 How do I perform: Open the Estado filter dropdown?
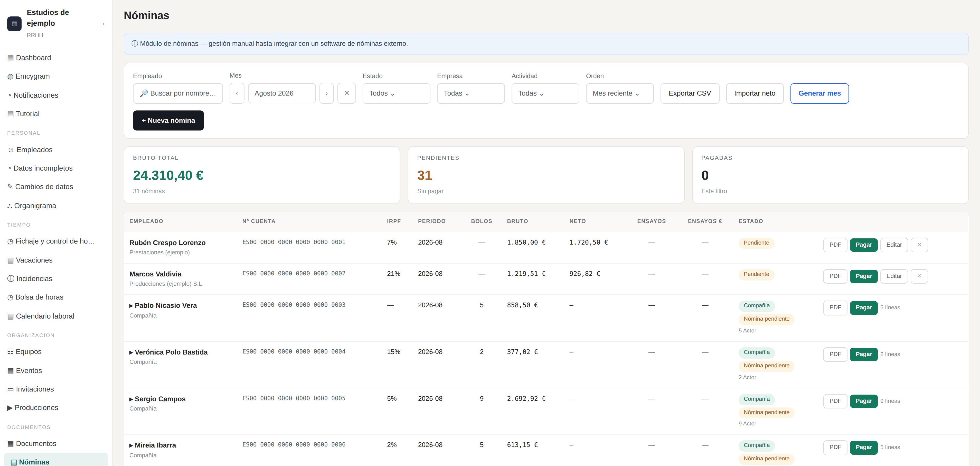(396, 94)
